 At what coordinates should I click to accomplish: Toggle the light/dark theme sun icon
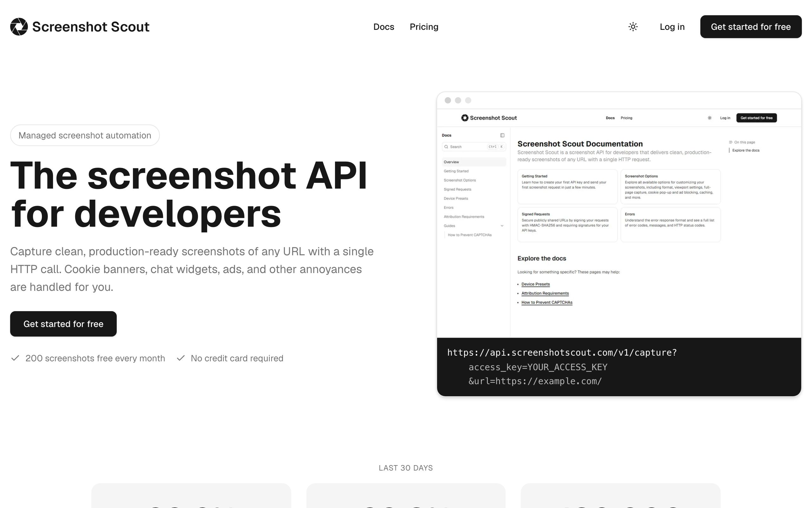(633, 27)
